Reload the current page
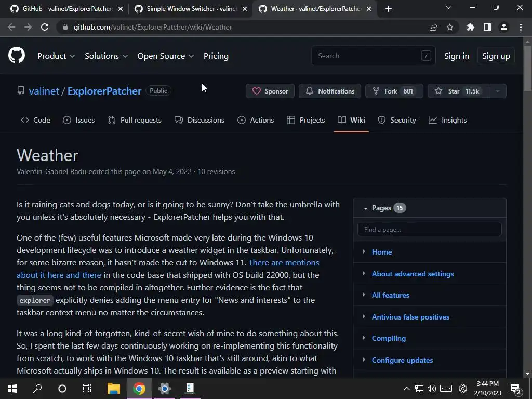Image resolution: width=532 pixels, height=399 pixels. tap(45, 27)
